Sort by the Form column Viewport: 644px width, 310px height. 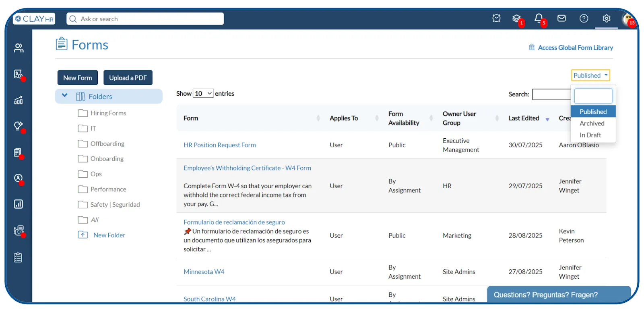pyautogui.click(x=252, y=118)
